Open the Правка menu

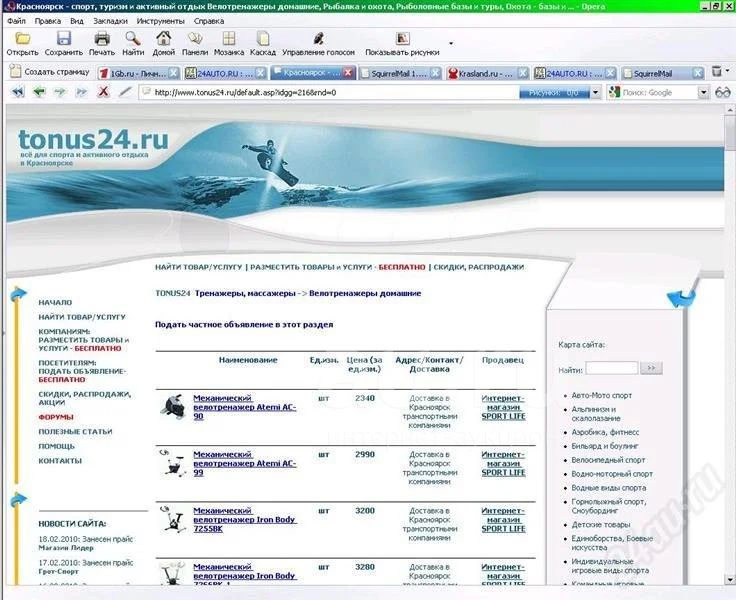tap(48, 21)
